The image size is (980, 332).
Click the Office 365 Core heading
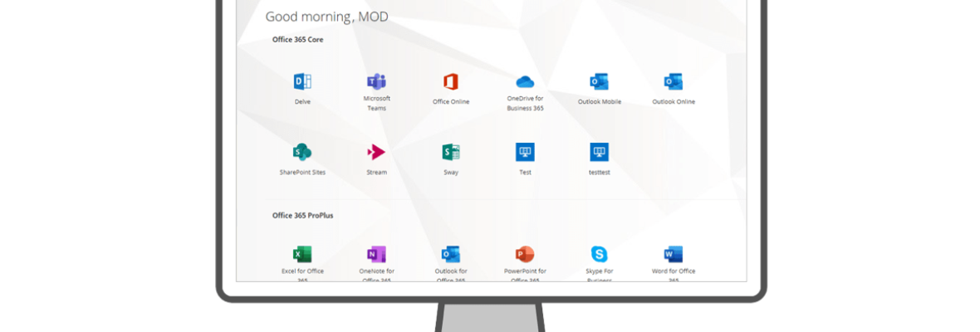[298, 39]
